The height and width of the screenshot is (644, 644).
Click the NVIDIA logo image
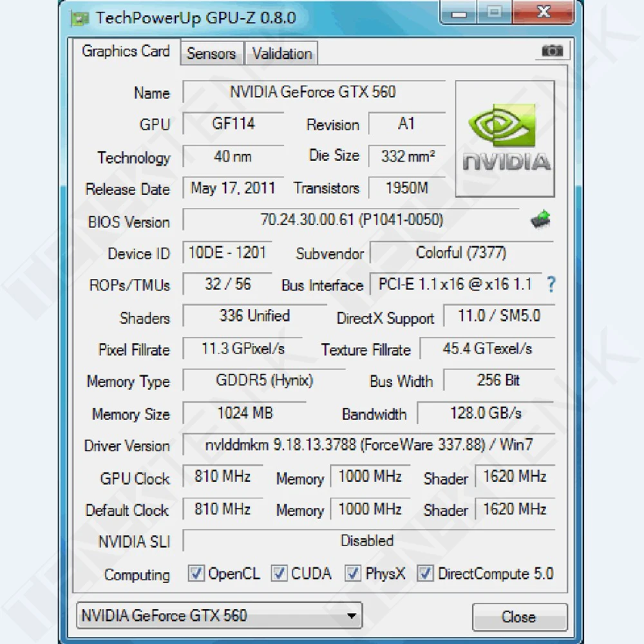click(505, 139)
